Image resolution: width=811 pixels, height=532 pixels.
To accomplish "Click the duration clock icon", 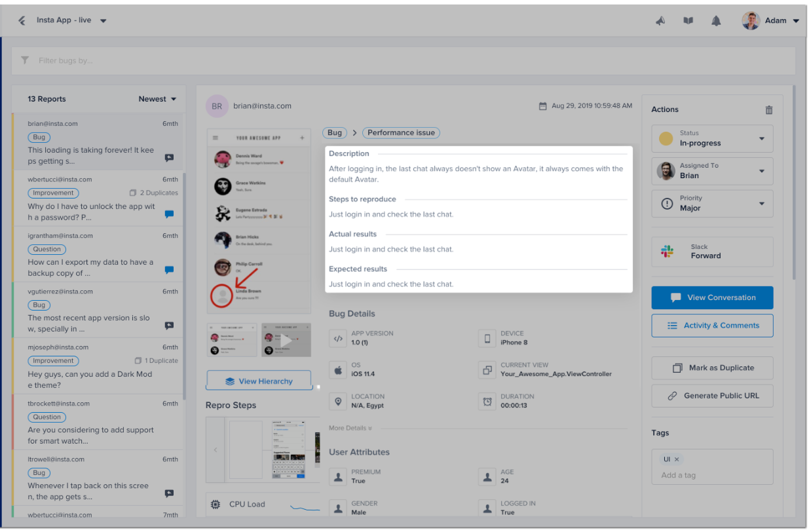I will pos(487,402).
